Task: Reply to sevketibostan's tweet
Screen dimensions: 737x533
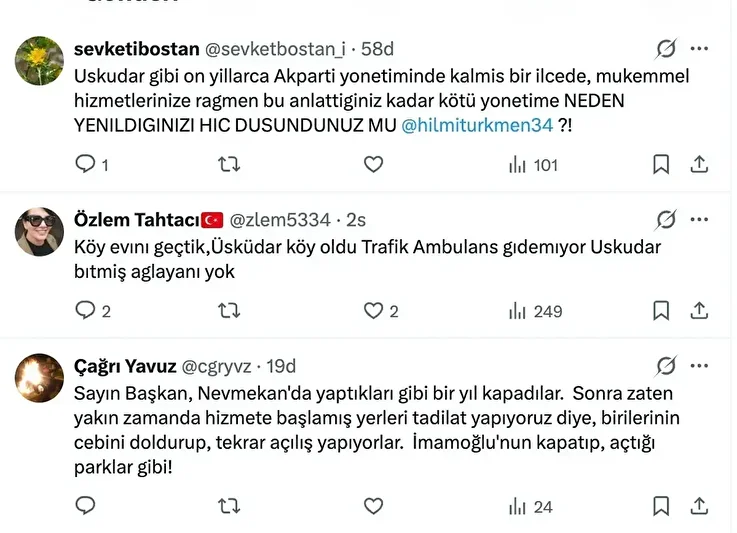Action: (86, 165)
